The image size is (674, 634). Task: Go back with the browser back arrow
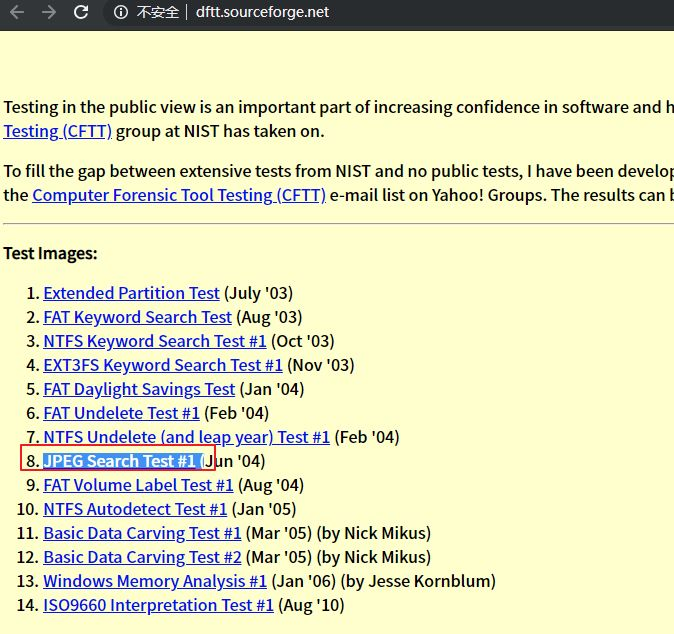pyautogui.click(x=17, y=12)
